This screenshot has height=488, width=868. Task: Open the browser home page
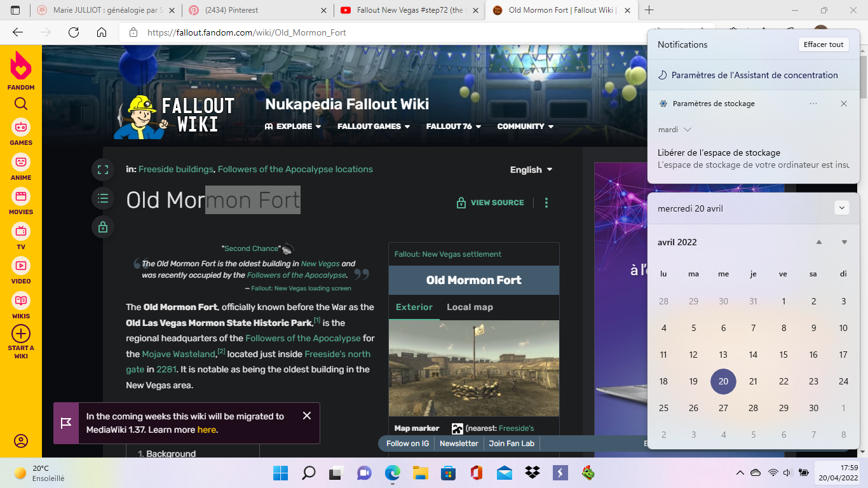point(102,32)
